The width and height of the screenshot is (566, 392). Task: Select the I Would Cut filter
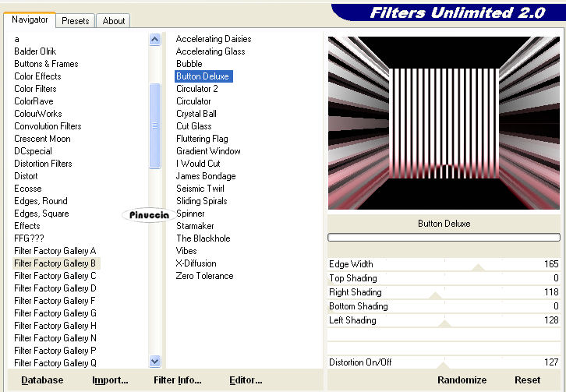[x=198, y=164]
